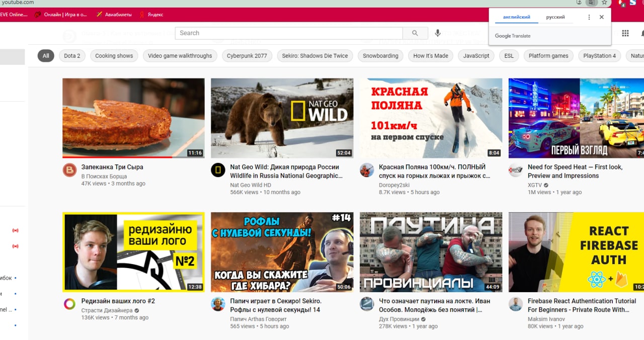The width and height of the screenshot is (644, 340).
Task: Open the Need for Speed Heat thumbnail
Action: pyautogui.click(x=576, y=118)
